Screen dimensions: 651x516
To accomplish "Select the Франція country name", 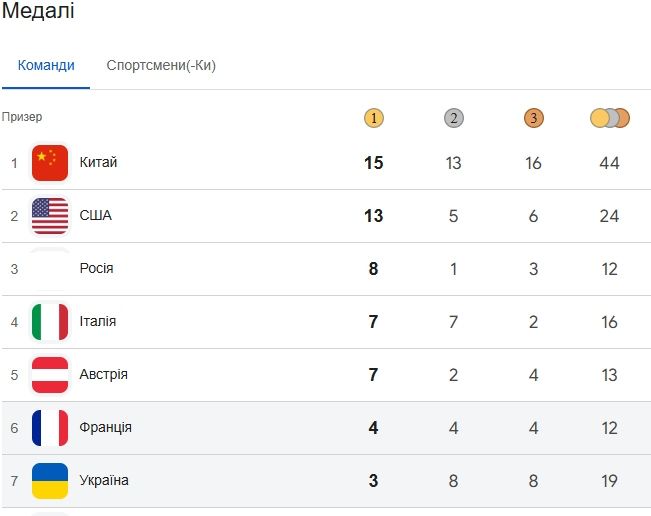I will [105, 428].
